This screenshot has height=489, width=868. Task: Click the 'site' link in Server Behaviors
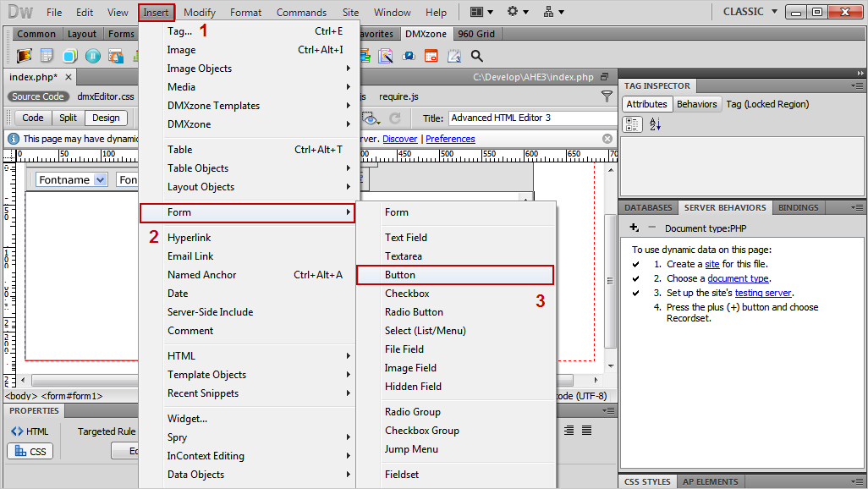pos(711,264)
